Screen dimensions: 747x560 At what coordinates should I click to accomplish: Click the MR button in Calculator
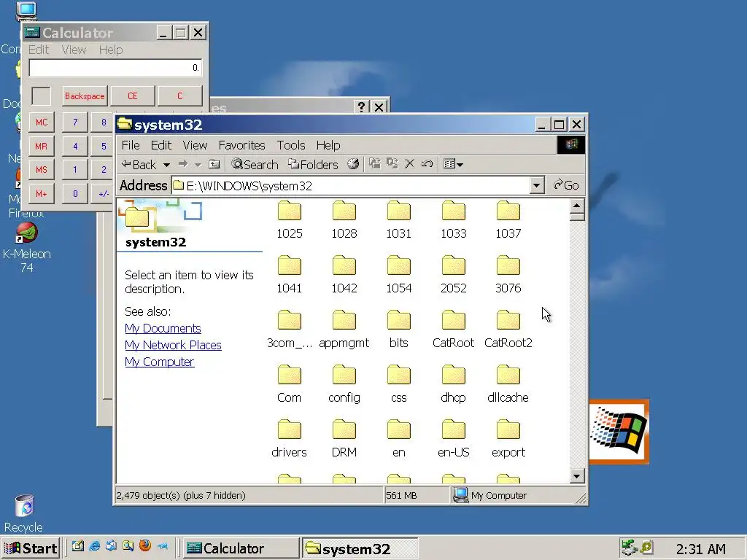click(x=42, y=146)
